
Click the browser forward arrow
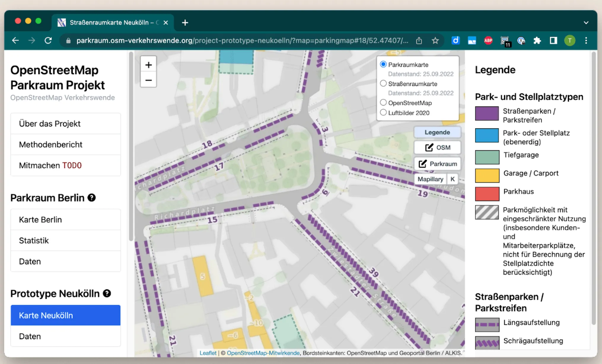pyautogui.click(x=32, y=40)
